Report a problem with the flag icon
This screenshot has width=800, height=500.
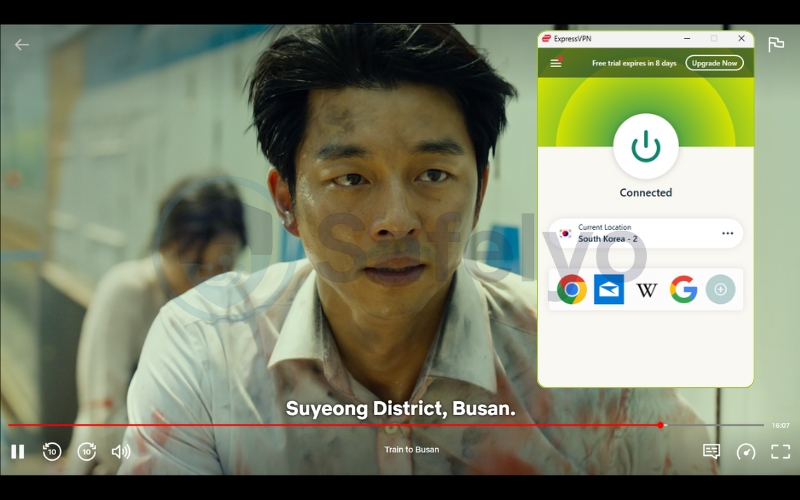(x=776, y=44)
